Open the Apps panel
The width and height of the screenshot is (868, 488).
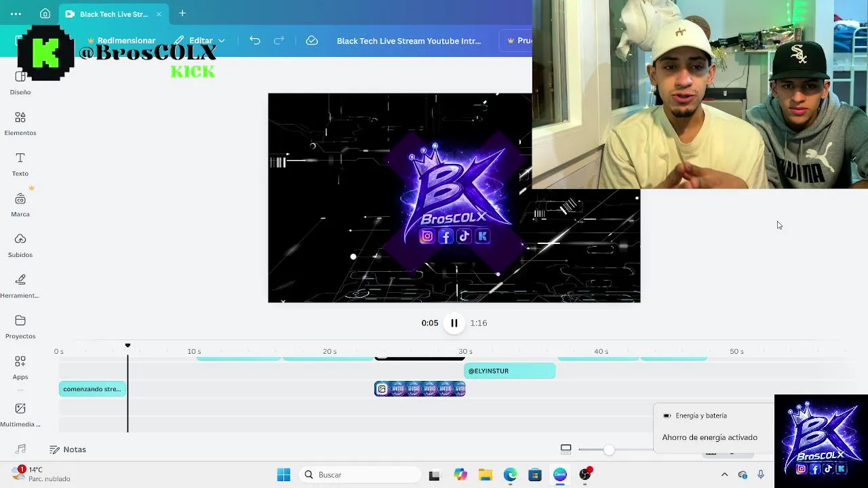pos(20,368)
